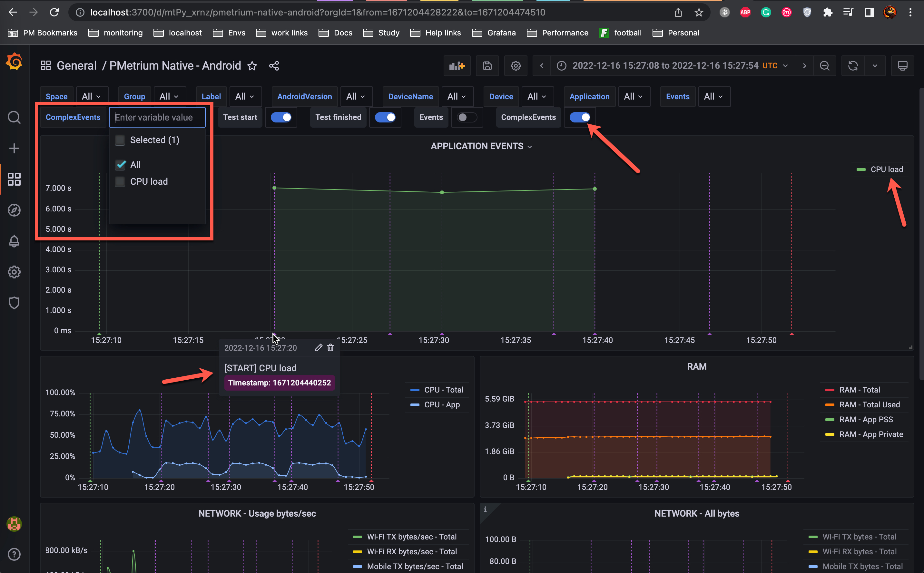The image size is (924, 573).
Task: Open the Alerting bell icon
Action: click(14, 241)
